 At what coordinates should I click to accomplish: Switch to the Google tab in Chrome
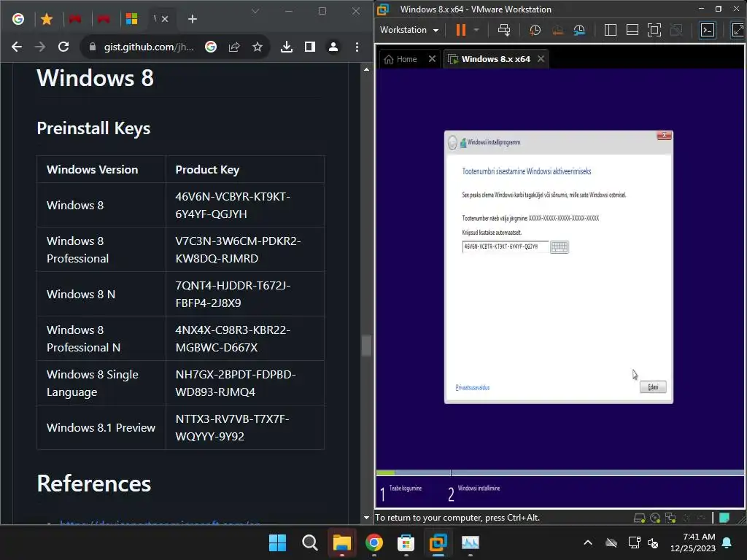click(x=18, y=19)
